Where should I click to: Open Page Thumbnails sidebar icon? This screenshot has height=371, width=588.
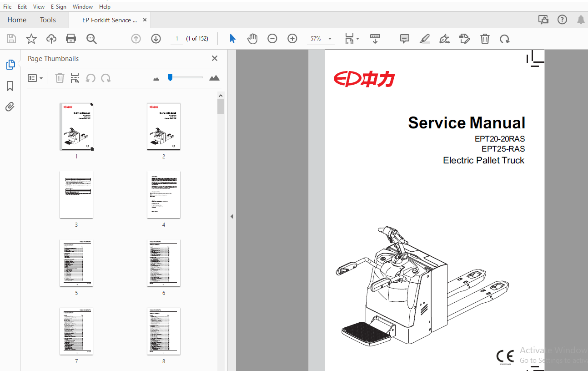click(10, 65)
